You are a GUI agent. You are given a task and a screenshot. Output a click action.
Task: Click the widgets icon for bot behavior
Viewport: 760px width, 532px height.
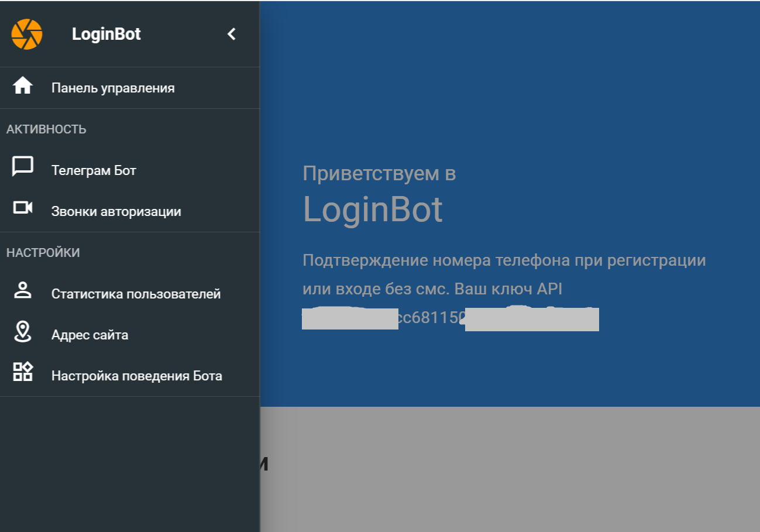click(23, 372)
